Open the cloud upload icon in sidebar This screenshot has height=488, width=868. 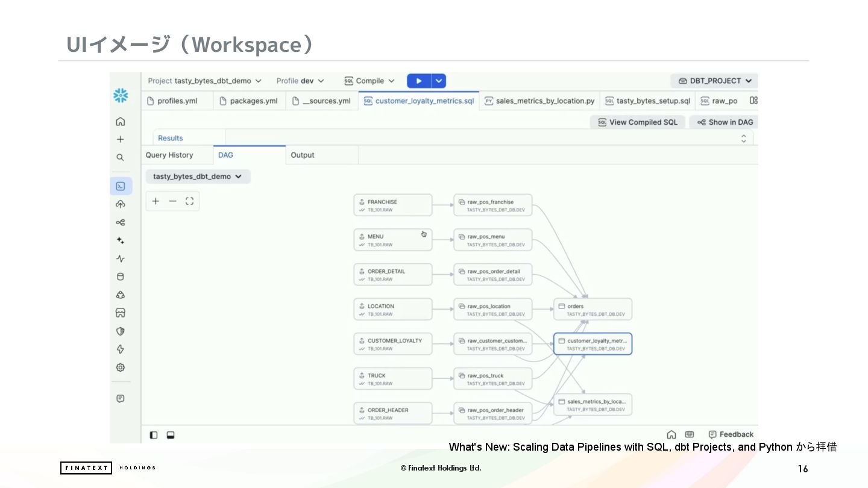click(121, 204)
